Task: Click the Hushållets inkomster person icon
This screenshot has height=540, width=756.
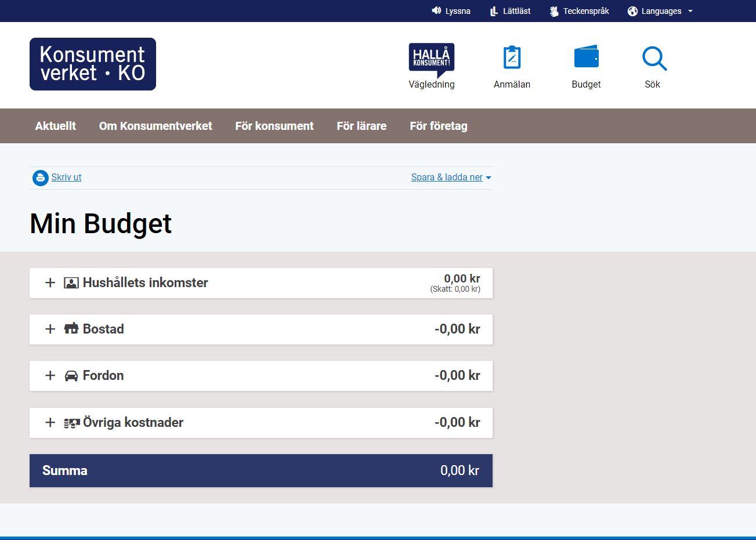Action: [x=71, y=283]
